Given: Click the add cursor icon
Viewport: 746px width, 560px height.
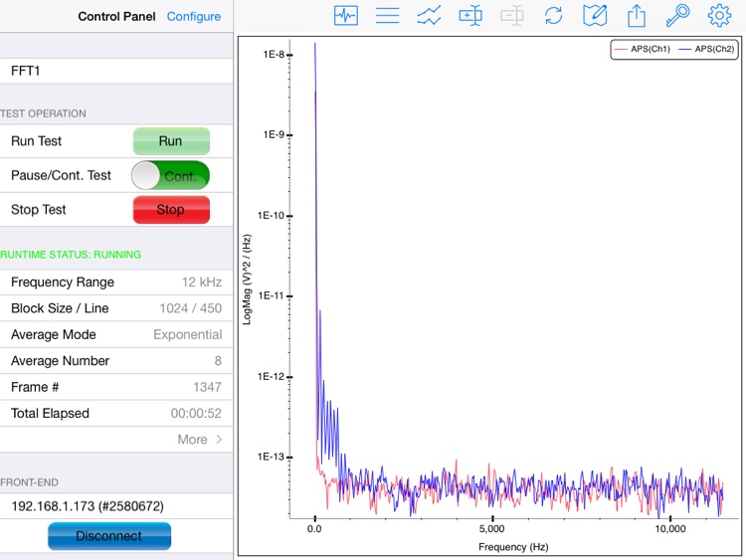Looking at the screenshot, I should [x=470, y=15].
